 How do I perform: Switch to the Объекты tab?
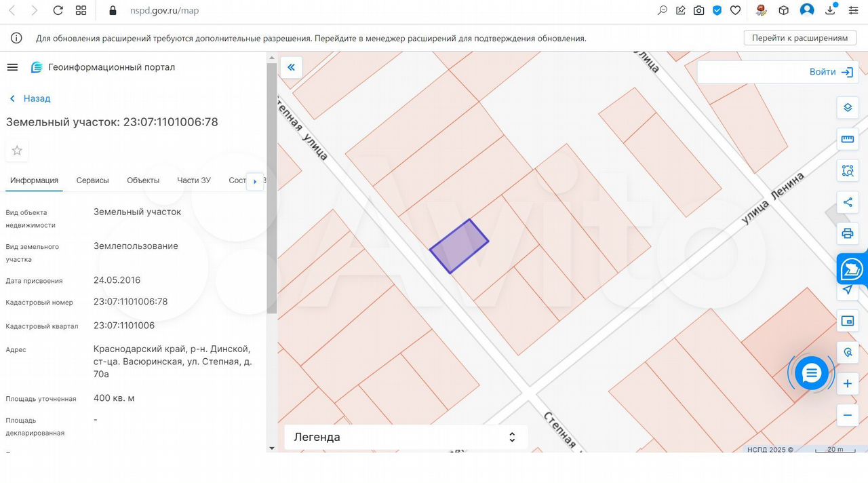[x=143, y=180]
